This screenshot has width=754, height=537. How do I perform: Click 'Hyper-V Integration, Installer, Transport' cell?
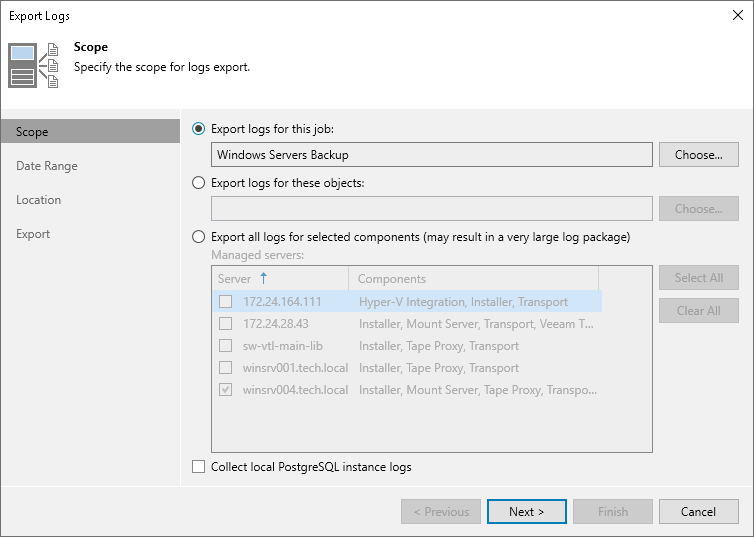(x=463, y=301)
